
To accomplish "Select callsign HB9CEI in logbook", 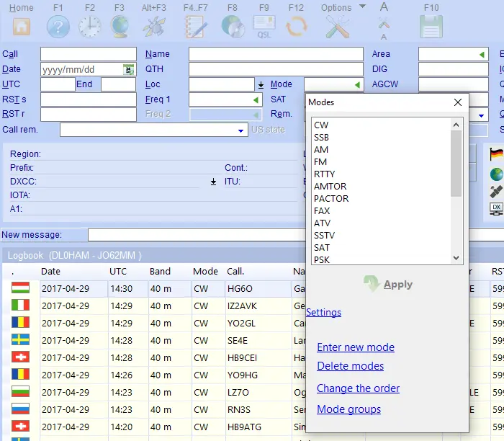I will click(243, 357).
